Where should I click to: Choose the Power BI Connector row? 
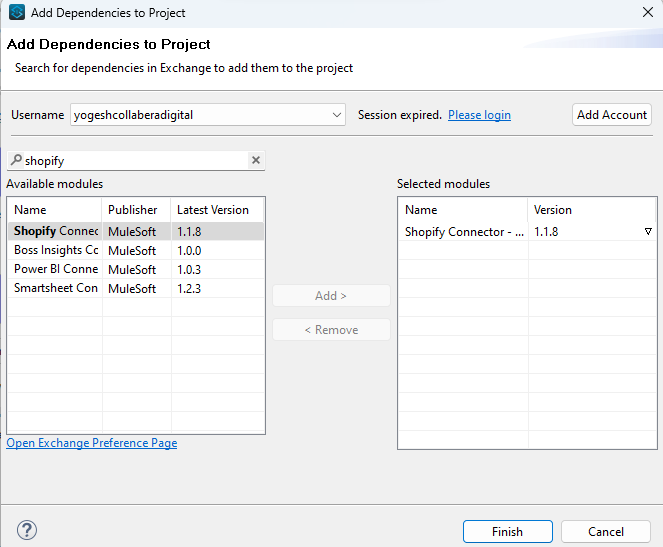pyautogui.click(x=56, y=269)
